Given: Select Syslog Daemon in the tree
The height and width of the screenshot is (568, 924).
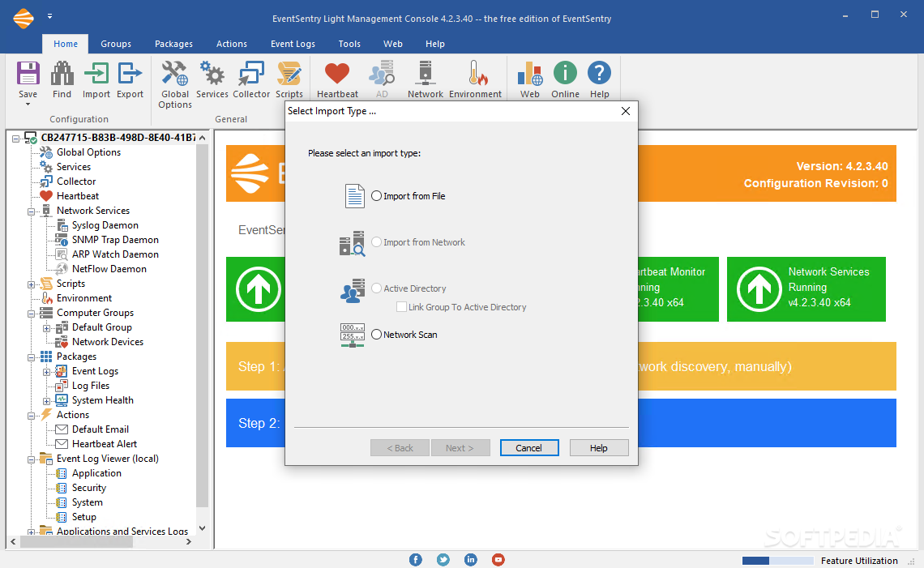Looking at the screenshot, I should click(x=105, y=225).
